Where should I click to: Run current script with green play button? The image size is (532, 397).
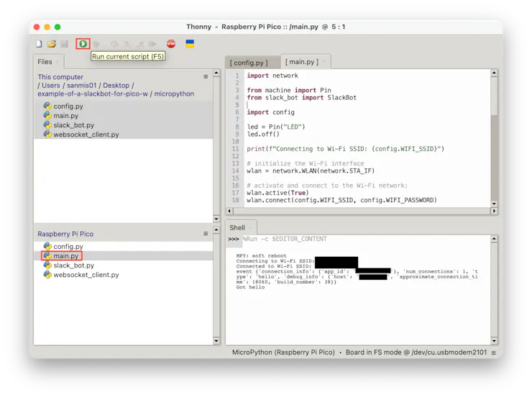(x=83, y=44)
